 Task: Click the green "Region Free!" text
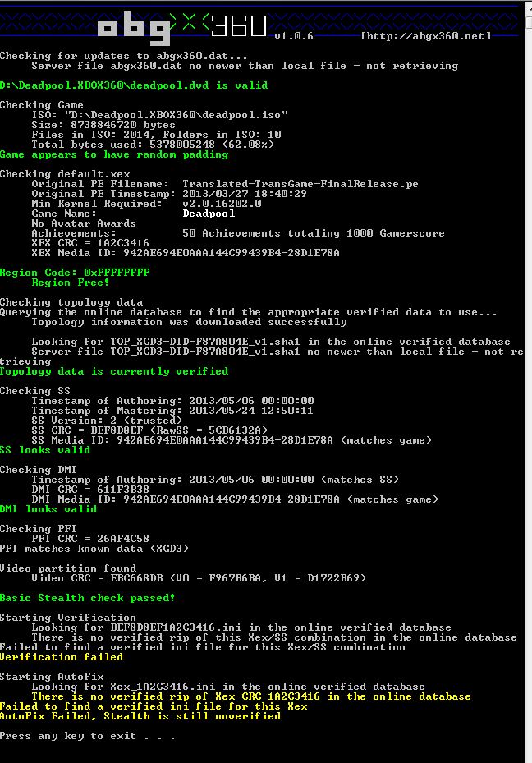click(x=71, y=283)
